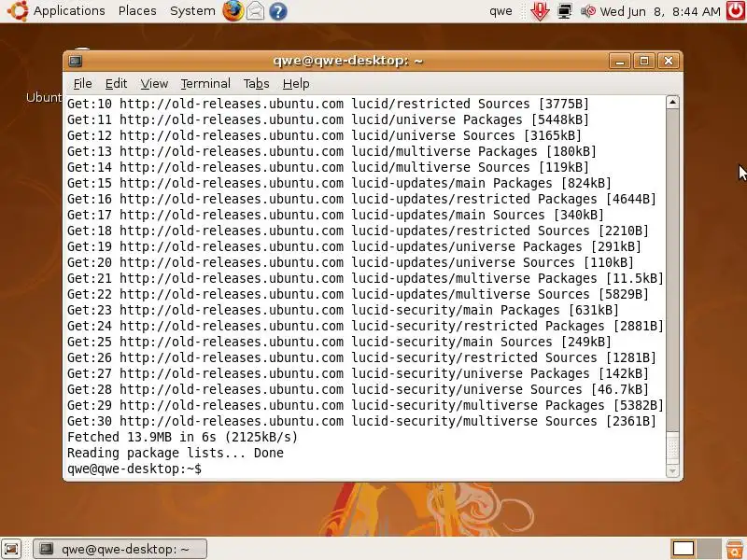The width and height of the screenshot is (747, 560).
Task: Click the Get:15 lucid-updates/main Packages line
Action: click(x=339, y=183)
